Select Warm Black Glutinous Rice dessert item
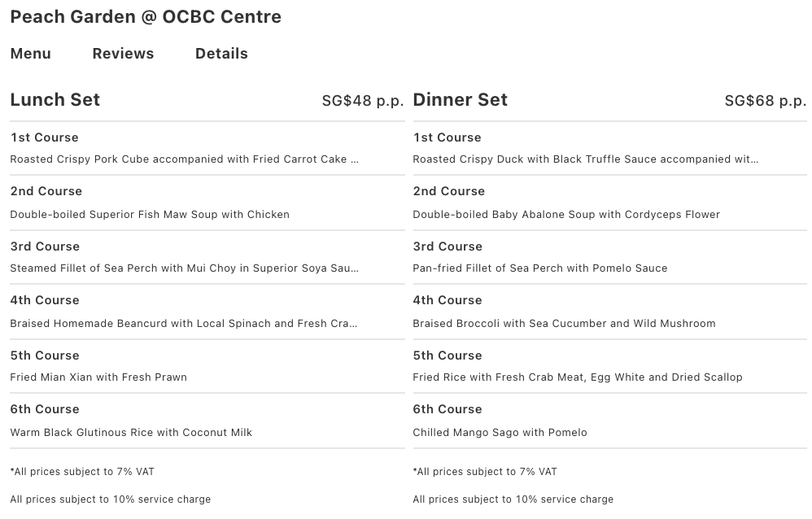 click(131, 433)
